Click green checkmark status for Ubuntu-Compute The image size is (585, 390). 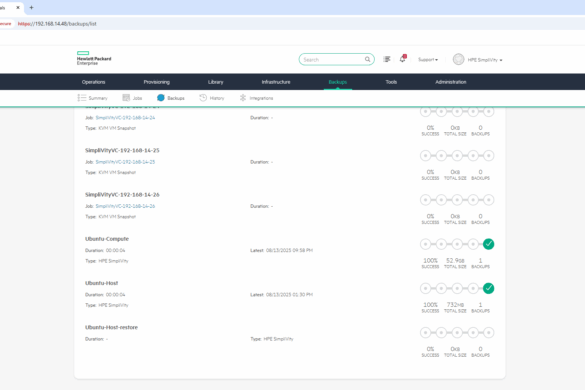(488, 244)
